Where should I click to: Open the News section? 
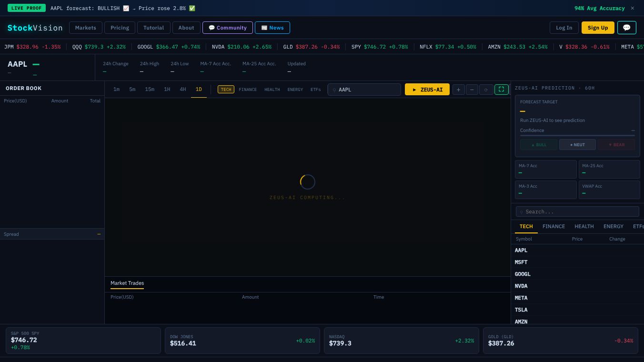click(x=272, y=28)
